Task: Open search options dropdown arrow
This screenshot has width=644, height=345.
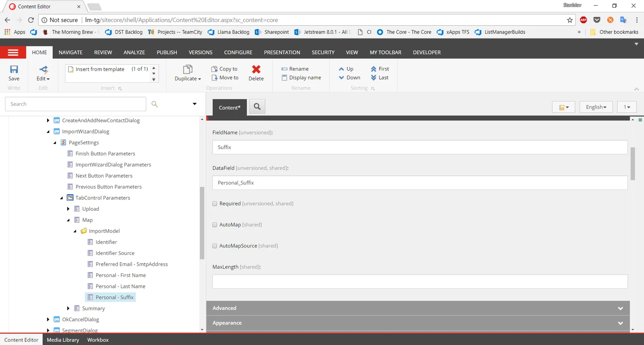Action: pyautogui.click(x=194, y=104)
